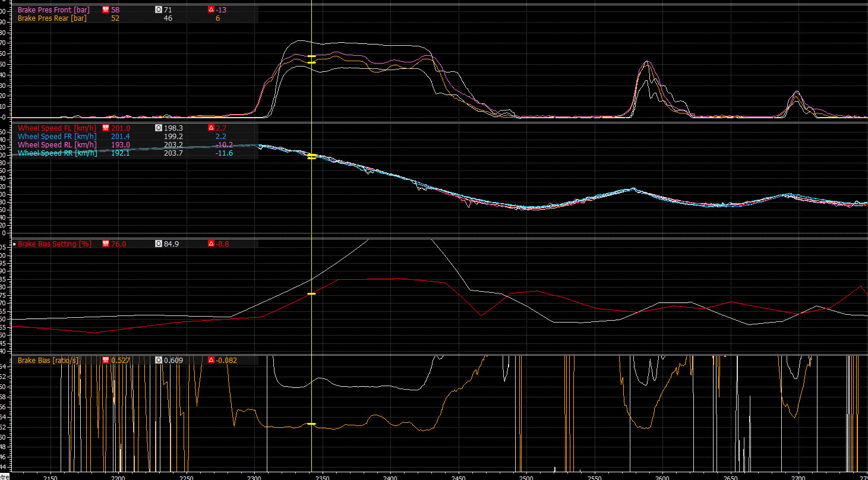868x480 pixels.
Task: Click distance axis label 2200
Action: click(118, 477)
